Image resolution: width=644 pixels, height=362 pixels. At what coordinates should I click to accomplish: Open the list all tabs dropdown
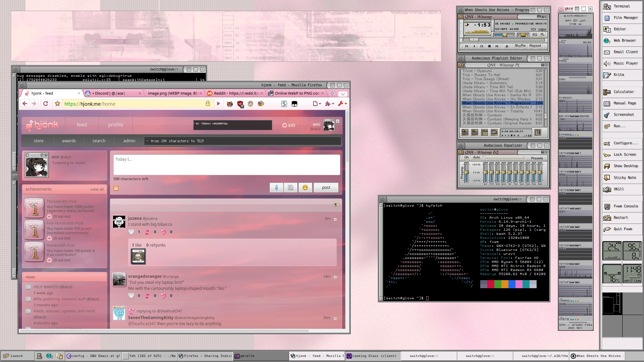coord(343,94)
